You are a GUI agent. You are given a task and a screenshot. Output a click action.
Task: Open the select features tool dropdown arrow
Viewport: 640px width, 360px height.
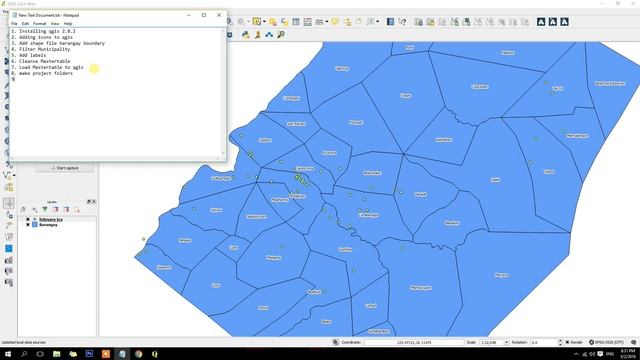coord(264,22)
